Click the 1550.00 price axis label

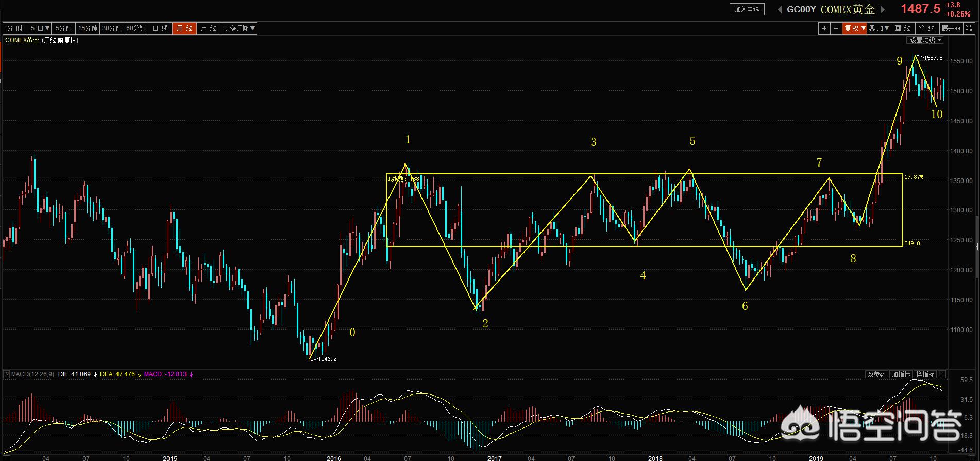coord(961,61)
